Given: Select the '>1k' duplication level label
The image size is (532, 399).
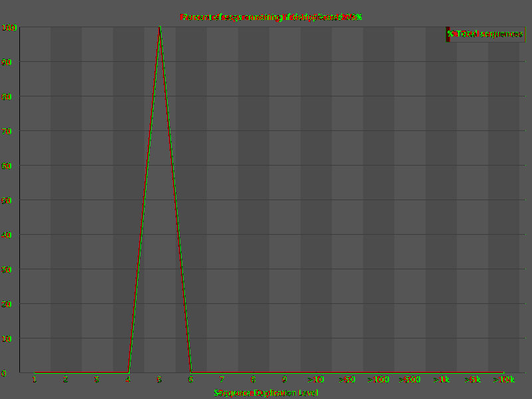Looking at the screenshot, I should [441, 379].
